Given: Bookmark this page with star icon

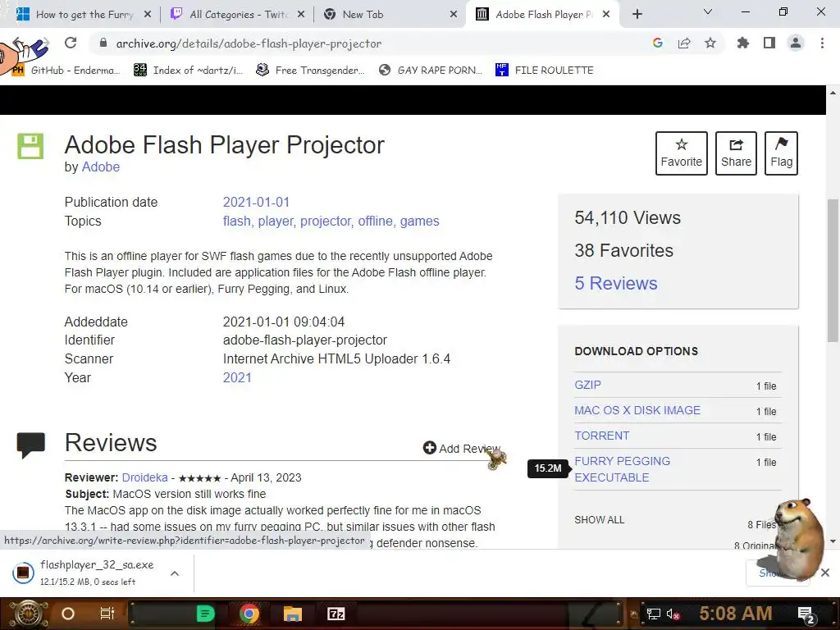Looking at the screenshot, I should point(710,43).
